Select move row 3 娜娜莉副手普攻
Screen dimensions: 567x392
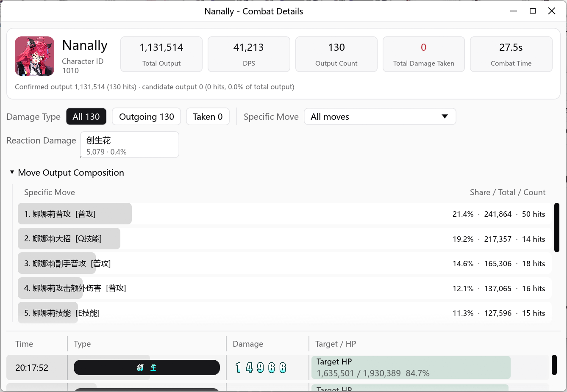pos(285,263)
